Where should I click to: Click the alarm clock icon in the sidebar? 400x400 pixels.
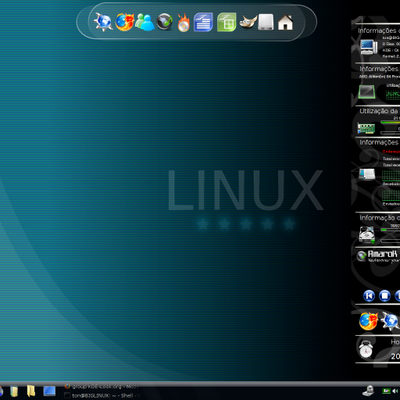click(x=366, y=349)
